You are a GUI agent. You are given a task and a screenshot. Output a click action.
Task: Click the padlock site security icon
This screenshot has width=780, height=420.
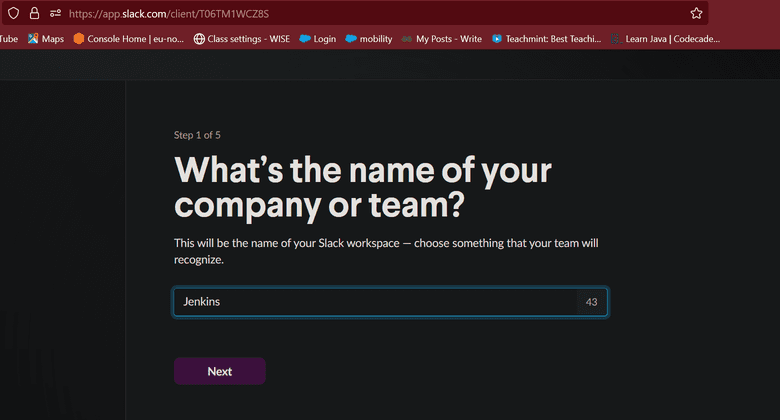[x=34, y=14]
